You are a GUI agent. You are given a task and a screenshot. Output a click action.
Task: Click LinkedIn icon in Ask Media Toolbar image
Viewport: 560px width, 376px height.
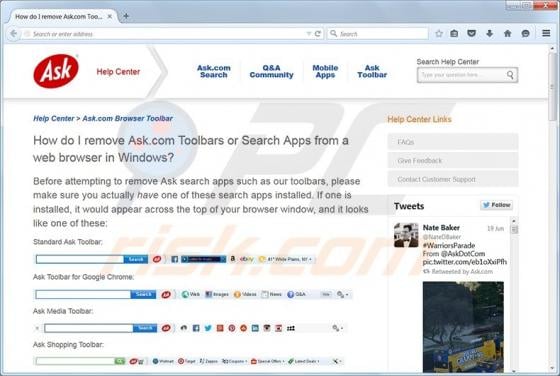click(x=255, y=328)
